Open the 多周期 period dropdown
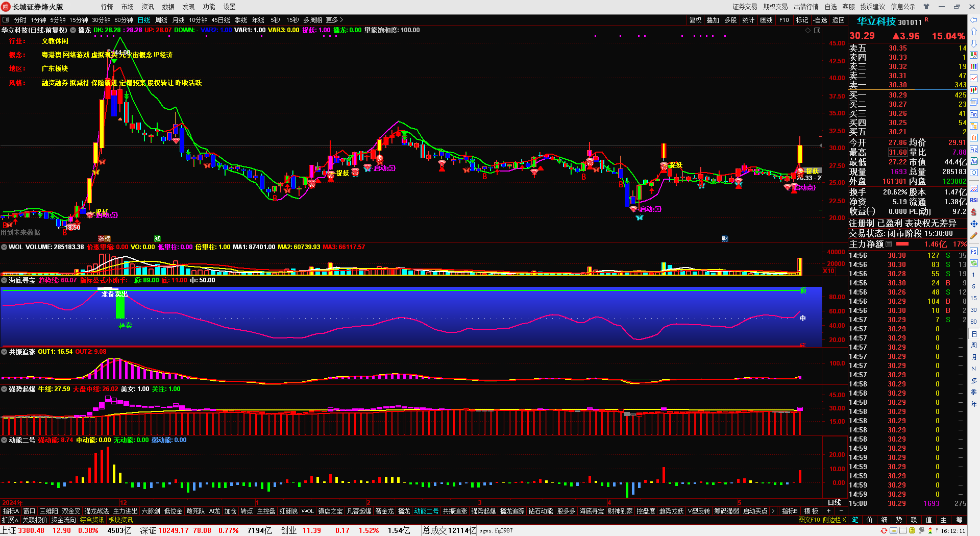 pos(312,20)
